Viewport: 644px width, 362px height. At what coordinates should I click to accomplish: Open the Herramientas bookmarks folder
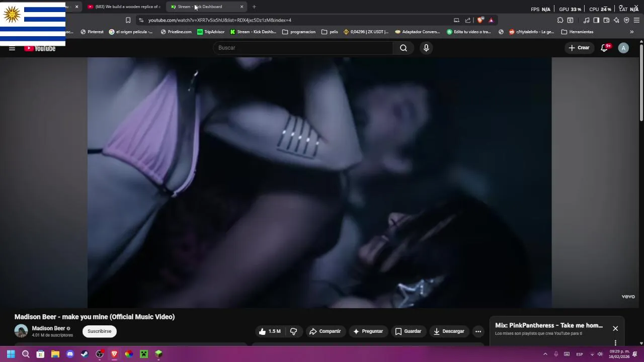[578, 32]
